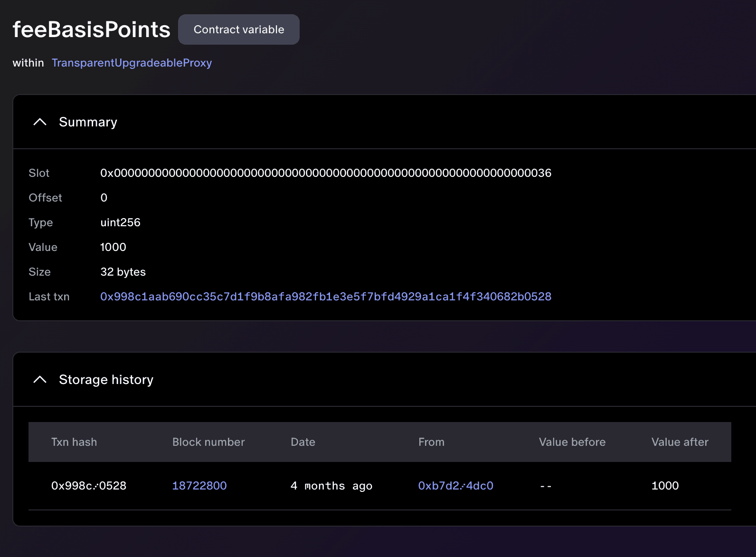Click txn hash 0x998c…0528 in table row
The width and height of the screenshot is (756, 557).
coord(89,486)
